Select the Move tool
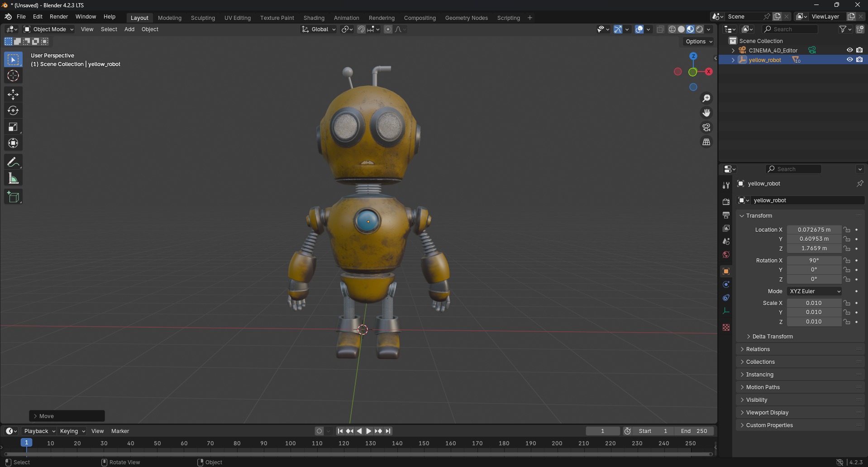Image resolution: width=868 pixels, height=467 pixels. coord(13,94)
